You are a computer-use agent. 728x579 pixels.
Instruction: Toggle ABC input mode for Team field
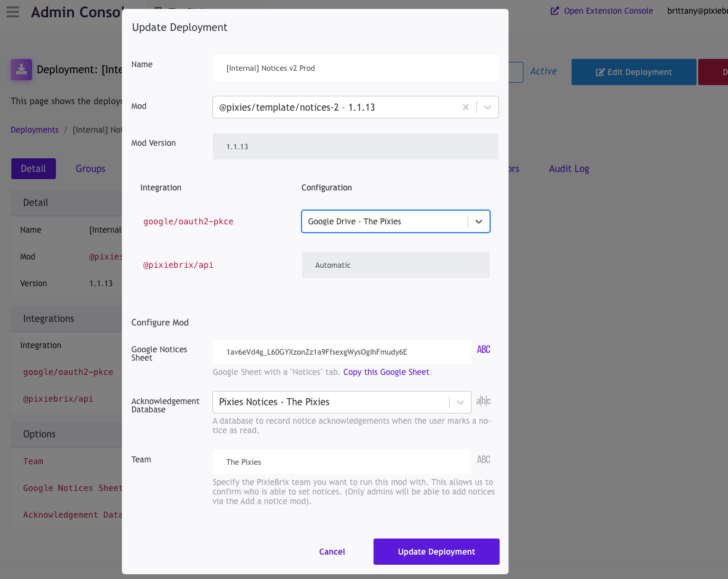[484, 459]
